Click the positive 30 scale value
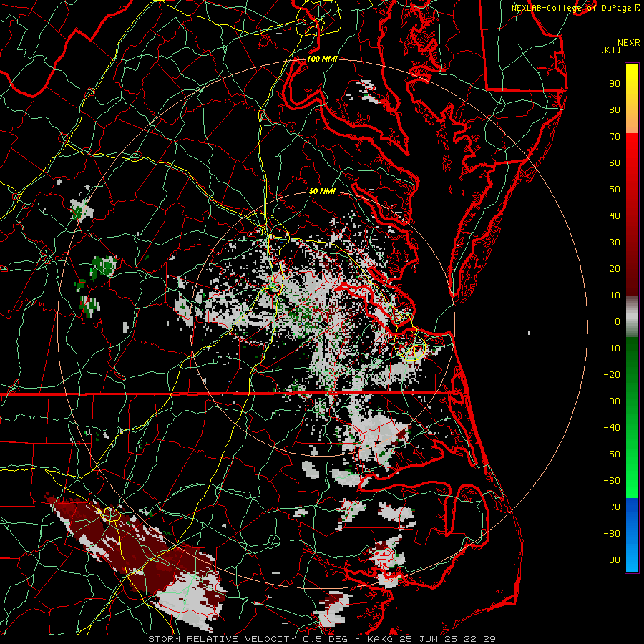This screenshot has height=644, width=644. pyautogui.click(x=615, y=243)
